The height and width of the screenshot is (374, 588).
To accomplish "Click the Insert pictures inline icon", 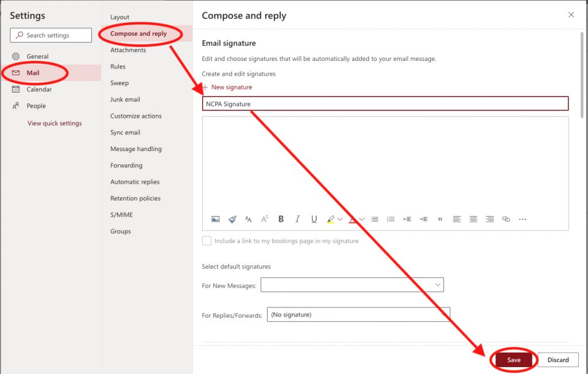I will [215, 219].
